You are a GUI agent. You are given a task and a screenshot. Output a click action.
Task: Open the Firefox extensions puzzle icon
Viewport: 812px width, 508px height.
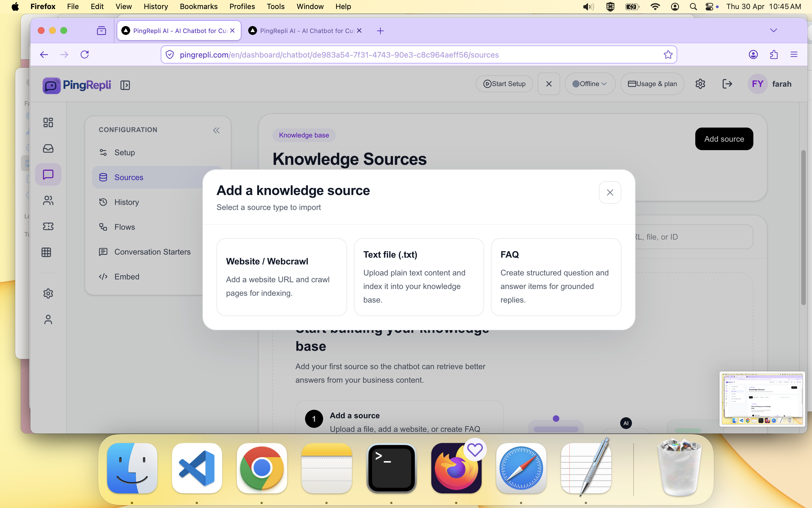tap(774, 54)
